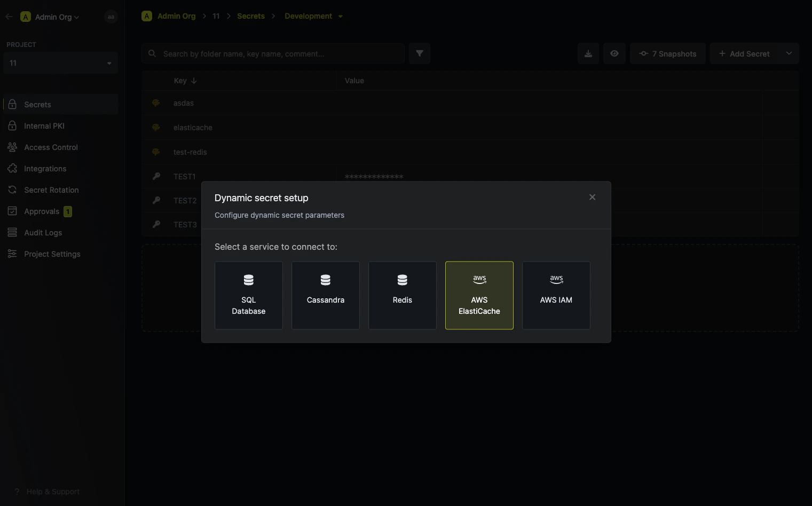812x506 pixels.
Task: Click the Secrets lock icon
Action: (12, 104)
